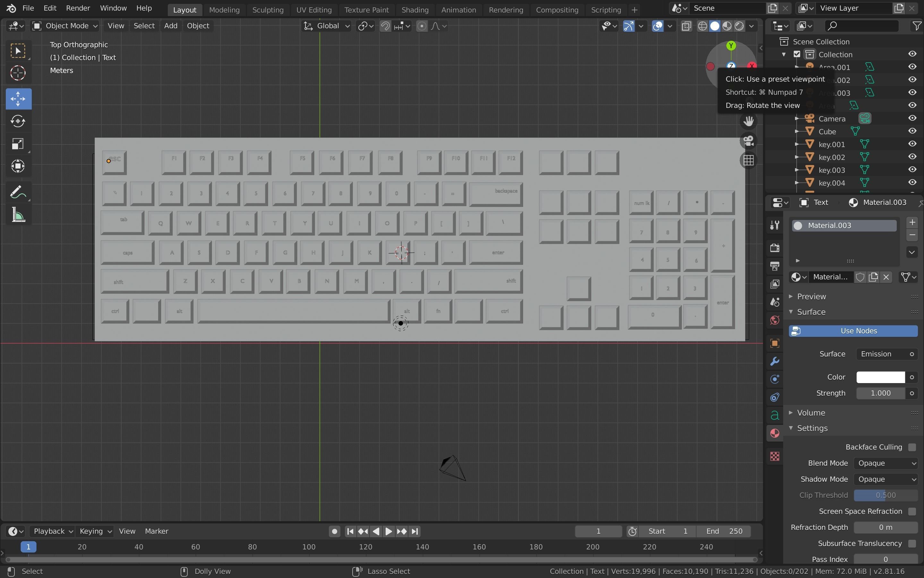
Task: Activate the Annotate pencil tool
Action: 18,192
